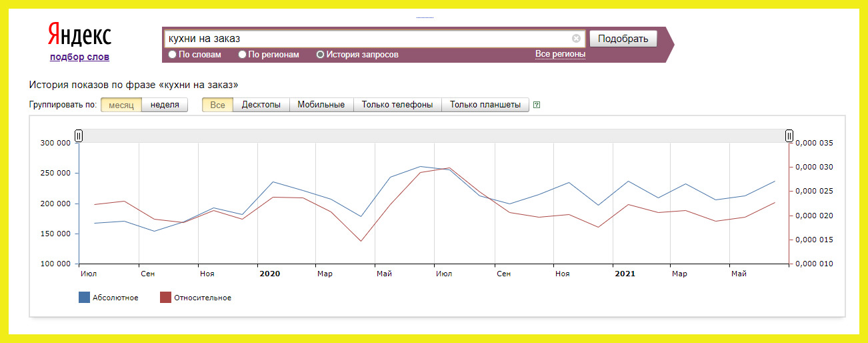
Task: Click the green help question mark icon
Action: tap(537, 105)
